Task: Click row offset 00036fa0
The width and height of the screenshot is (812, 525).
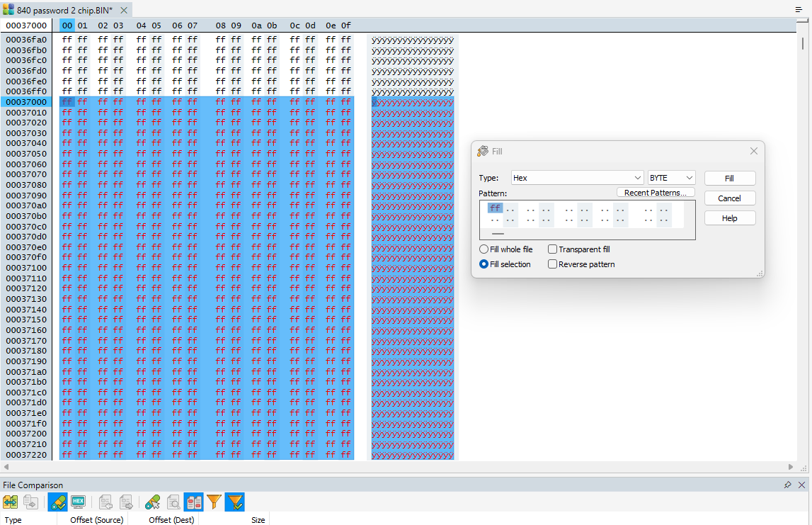Action: tap(26, 40)
